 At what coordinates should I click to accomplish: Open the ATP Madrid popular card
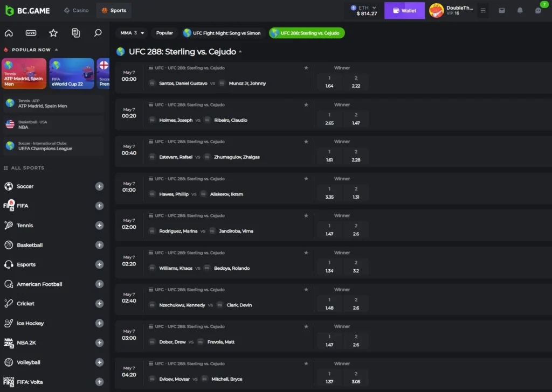24,73
